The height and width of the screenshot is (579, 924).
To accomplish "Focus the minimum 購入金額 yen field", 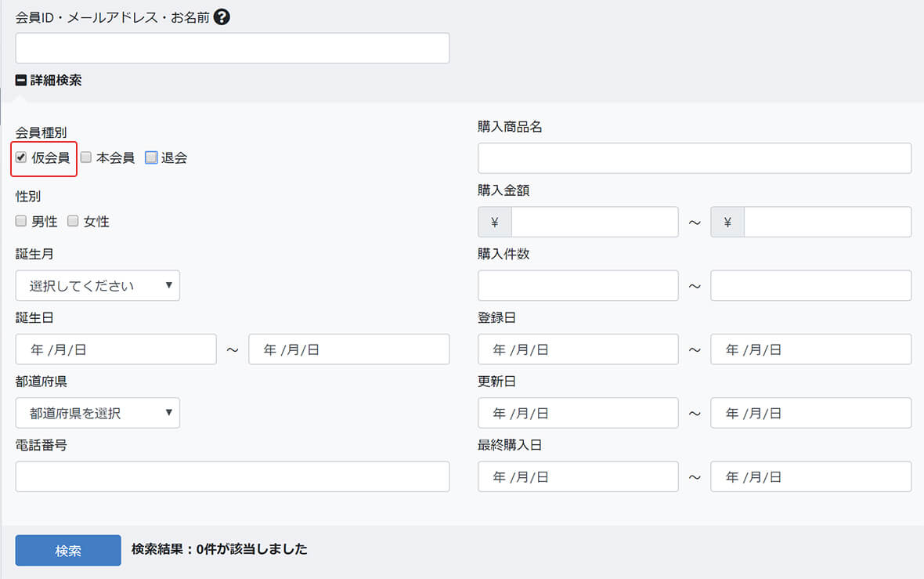I will click(594, 222).
